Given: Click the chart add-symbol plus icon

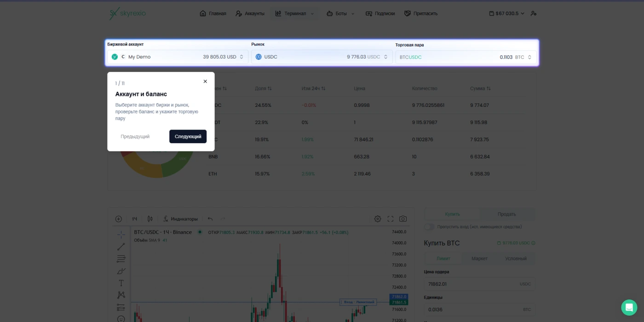Looking at the screenshot, I should tap(119, 219).
